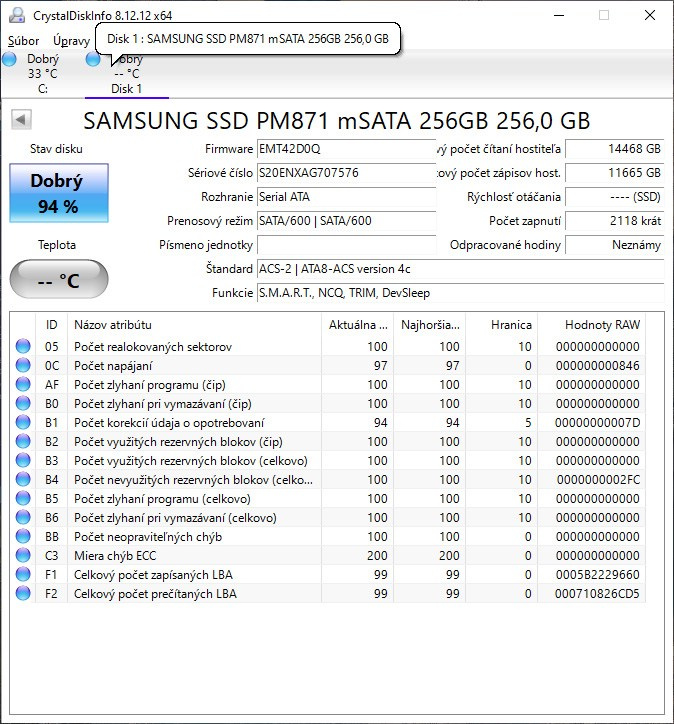Click host reads value 14468 GB
674x724 pixels.
614,149
